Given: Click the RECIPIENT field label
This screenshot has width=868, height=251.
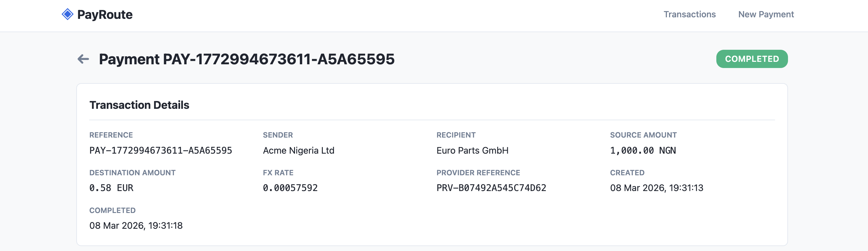Looking at the screenshot, I should pos(456,135).
